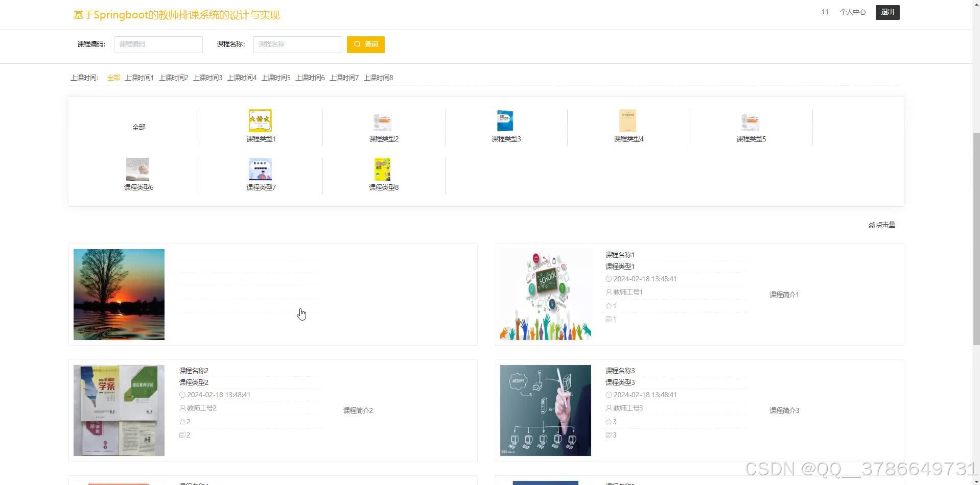The width and height of the screenshot is (980, 485).
Task: Click the clock icon in 课程名称2 card
Action: coord(182,395)
